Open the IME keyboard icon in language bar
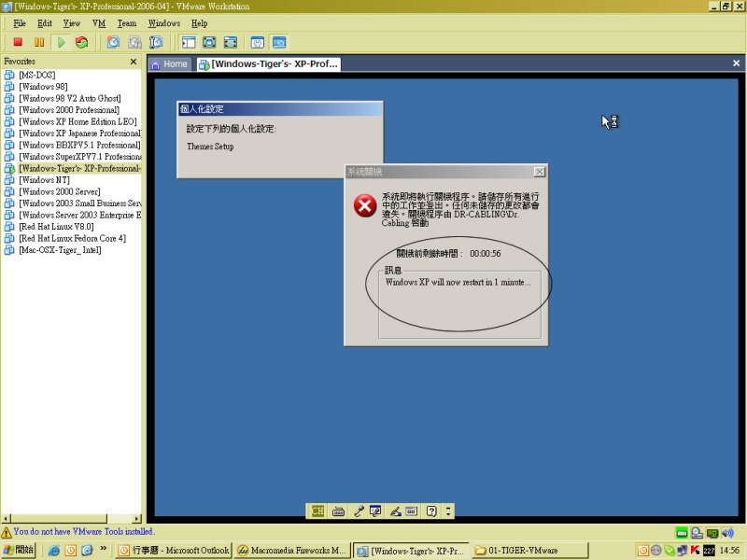 click(x=338, y=511)
